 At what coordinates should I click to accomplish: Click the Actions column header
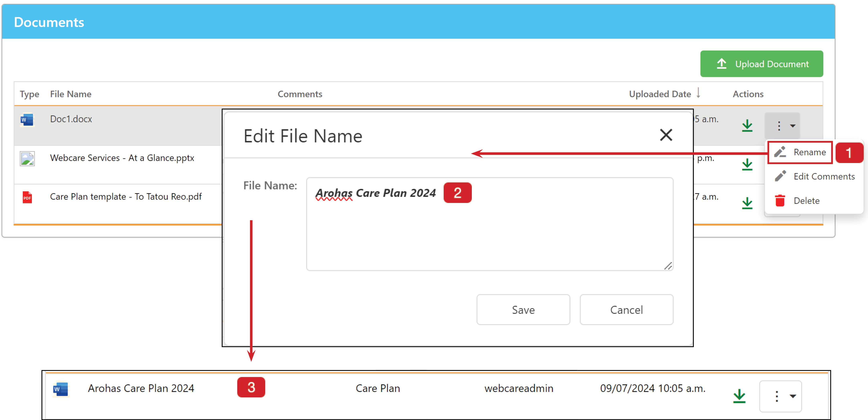(748, 94)
